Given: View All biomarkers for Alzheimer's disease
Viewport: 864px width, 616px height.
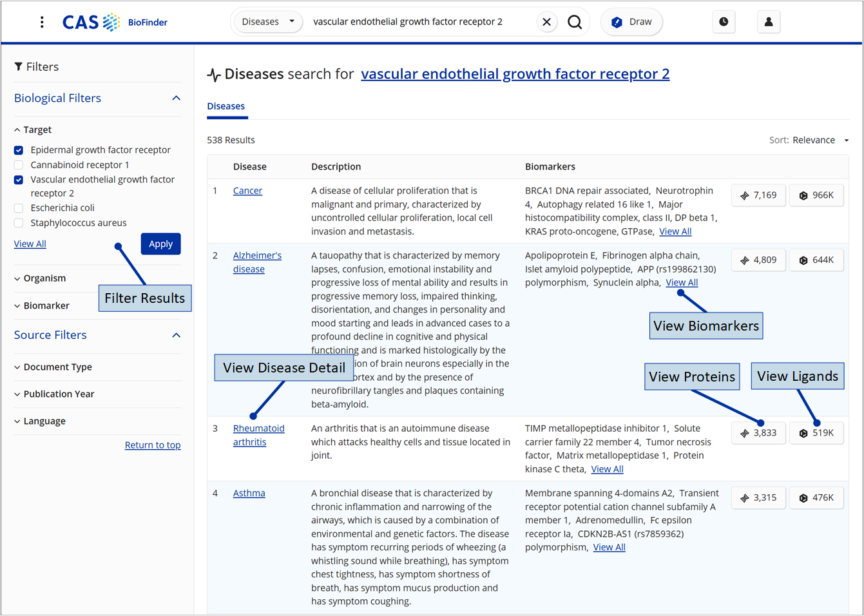Looking at the screenshot, I should point(682,282).
